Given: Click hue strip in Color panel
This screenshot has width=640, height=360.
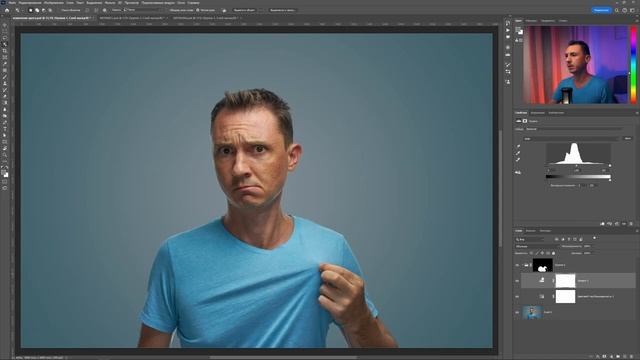Looking at the screenshot, I should point(633,64).
